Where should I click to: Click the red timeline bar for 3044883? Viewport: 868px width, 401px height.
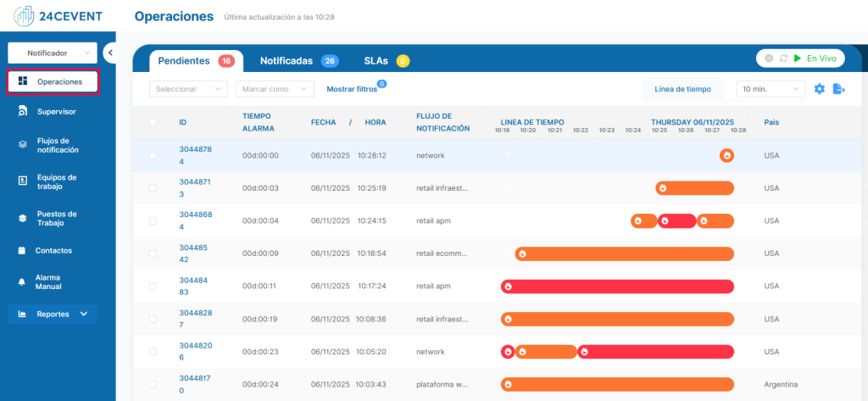[x=617, y=287]
